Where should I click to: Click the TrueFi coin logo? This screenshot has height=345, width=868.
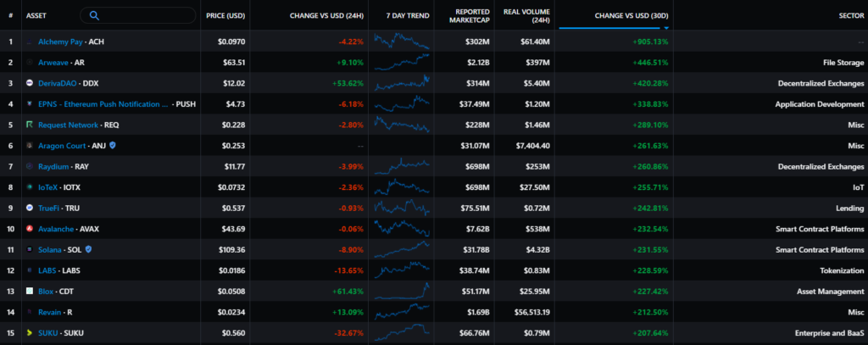[x=30, y=208]
